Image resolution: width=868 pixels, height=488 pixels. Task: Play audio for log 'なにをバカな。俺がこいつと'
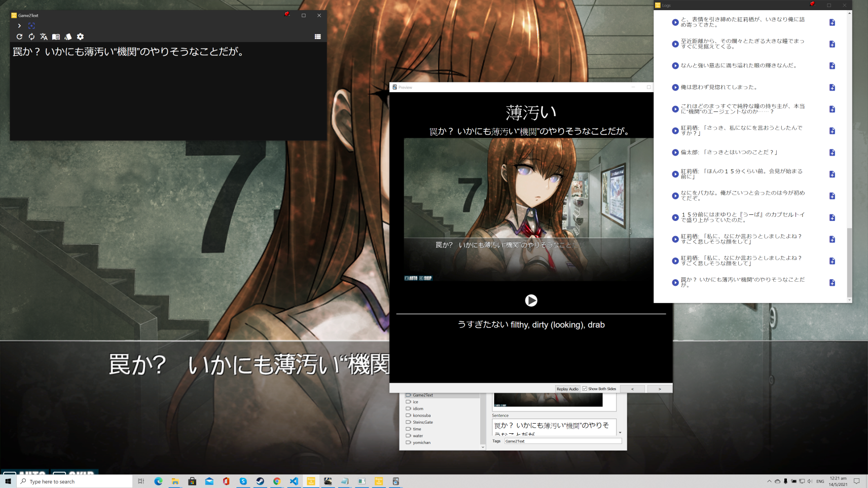click(x=675, y=196)
